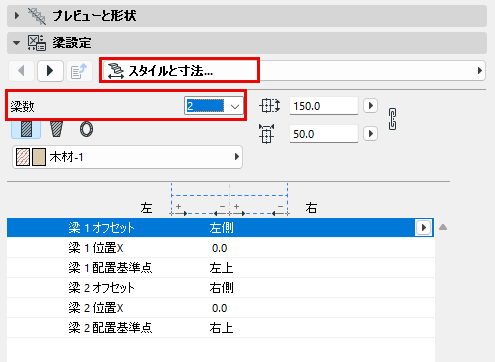The height and width of the screenshot is (362, 495).
Task: Click the list scroll-up arrow
Action: point(443,227)
